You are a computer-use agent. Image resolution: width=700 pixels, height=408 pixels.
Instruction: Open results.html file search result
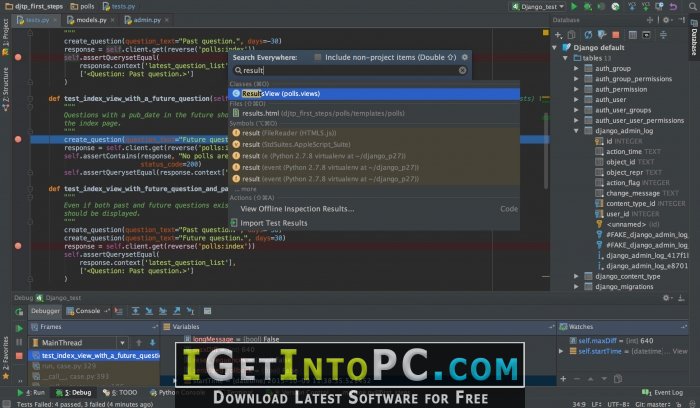coord(373,113)
